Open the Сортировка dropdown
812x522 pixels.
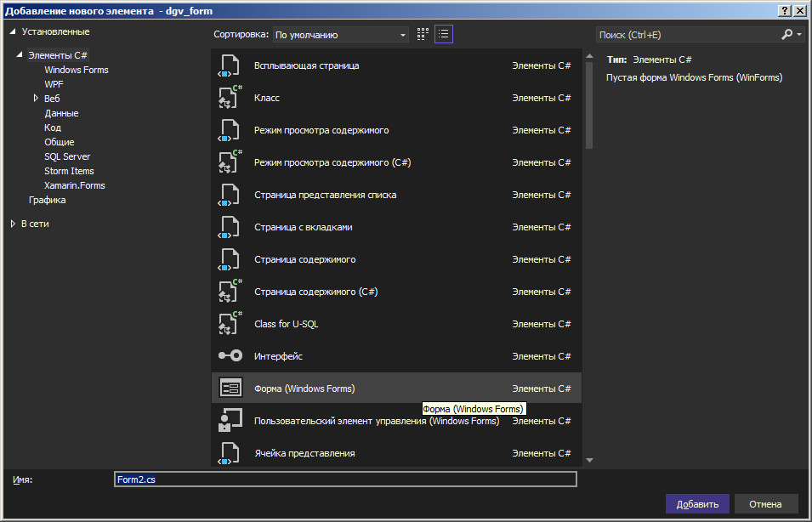[x=340, y=35]
